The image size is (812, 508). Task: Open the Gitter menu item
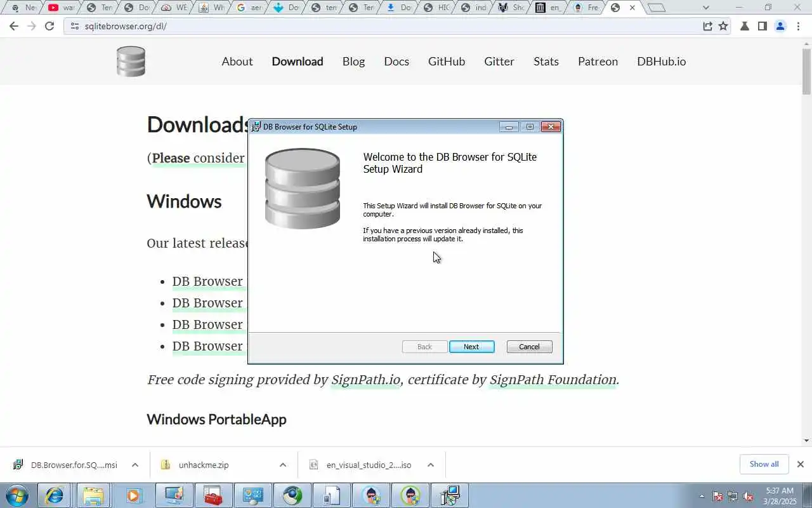click(x=499, y=62)
